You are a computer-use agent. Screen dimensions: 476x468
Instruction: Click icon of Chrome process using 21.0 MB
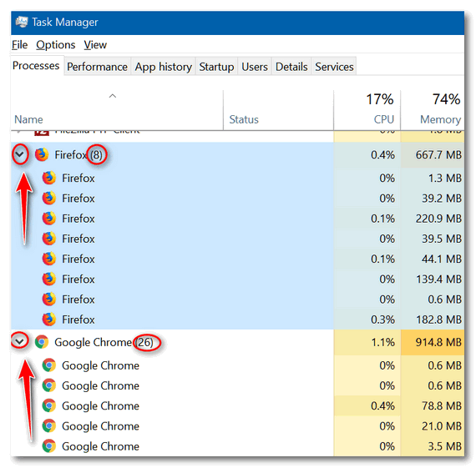(49, 425)
